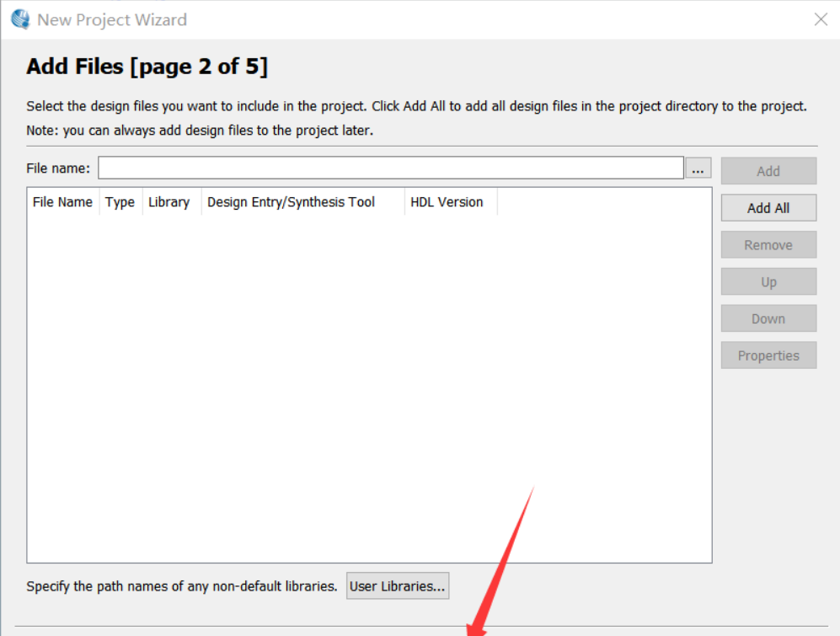Click the Up button
Viewport: 840px width, 636px height.
[768, 282]
